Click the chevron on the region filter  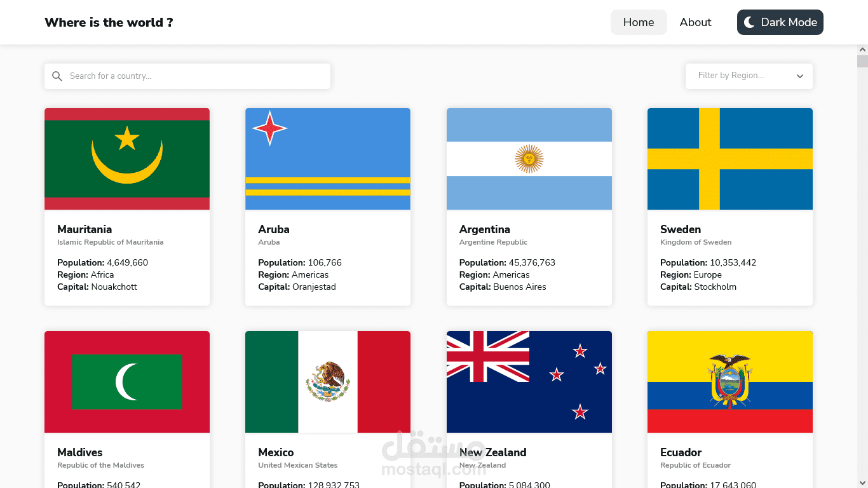[799, 76]
